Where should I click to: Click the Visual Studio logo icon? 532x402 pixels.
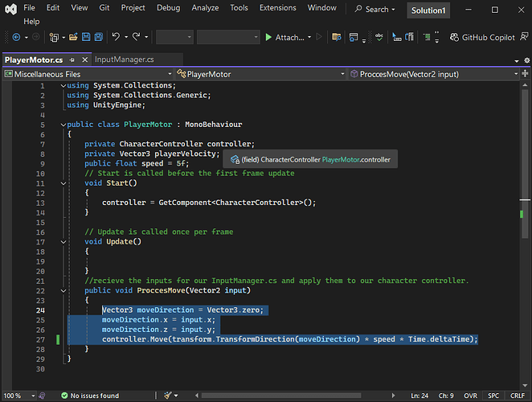(10, 9)
